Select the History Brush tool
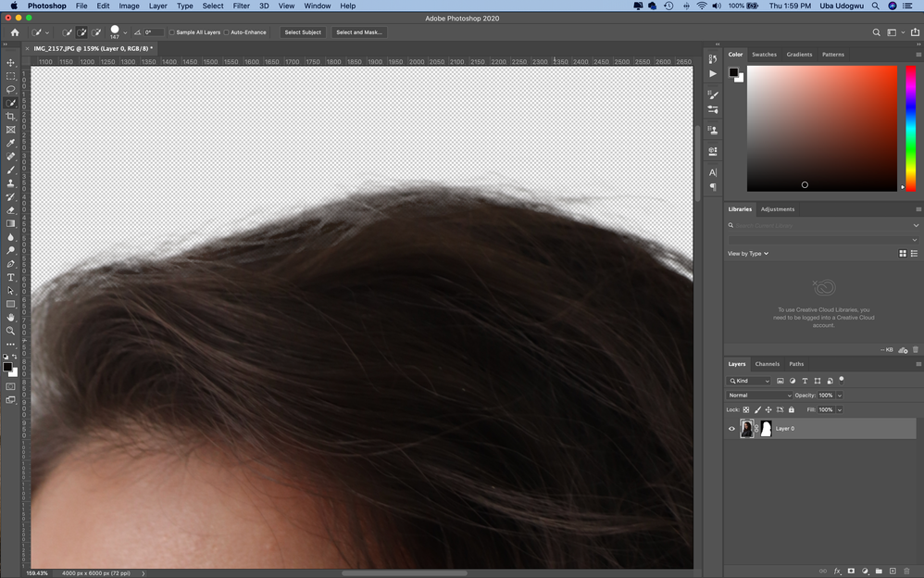924x578 pixels. pyautogui.click(x=10, y=197)
